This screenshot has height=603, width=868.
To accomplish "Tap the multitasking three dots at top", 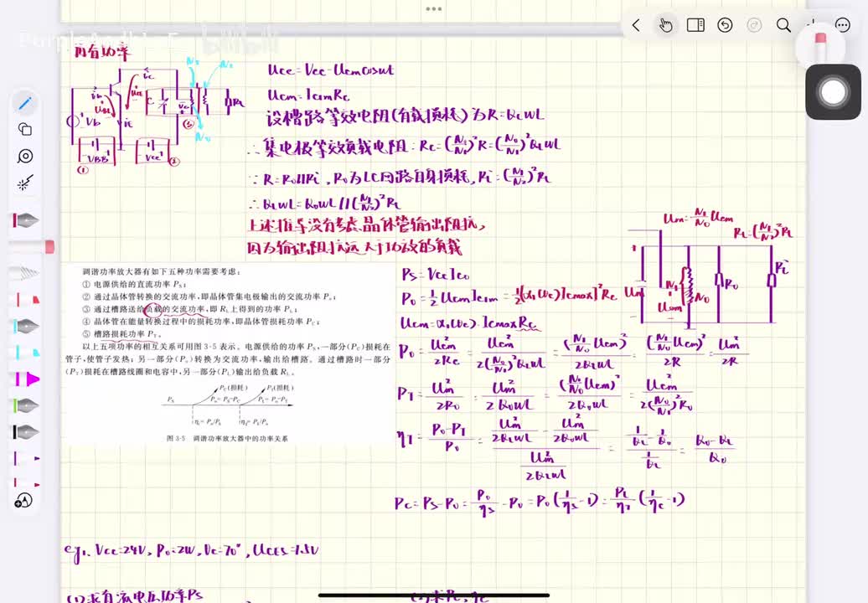I will 433,9.
